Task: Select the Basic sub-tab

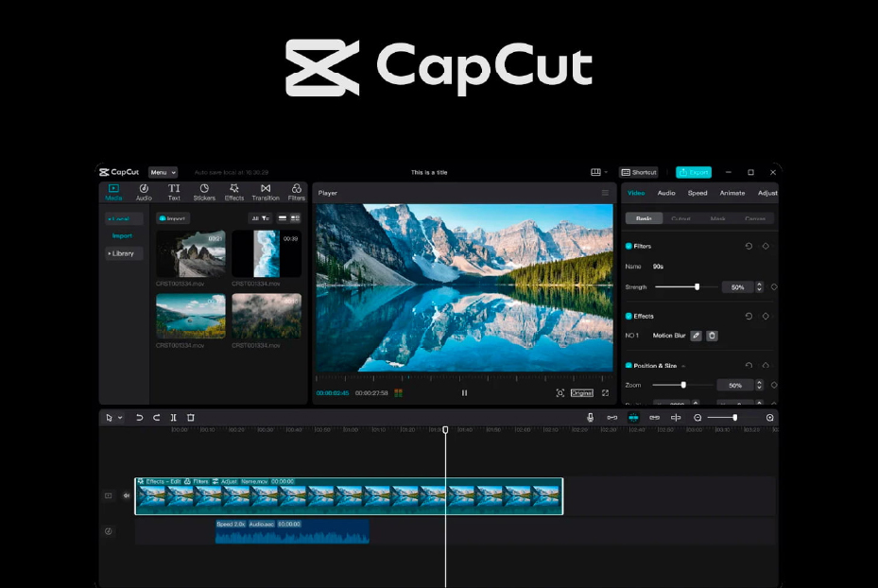Action: tap(644, 218)
